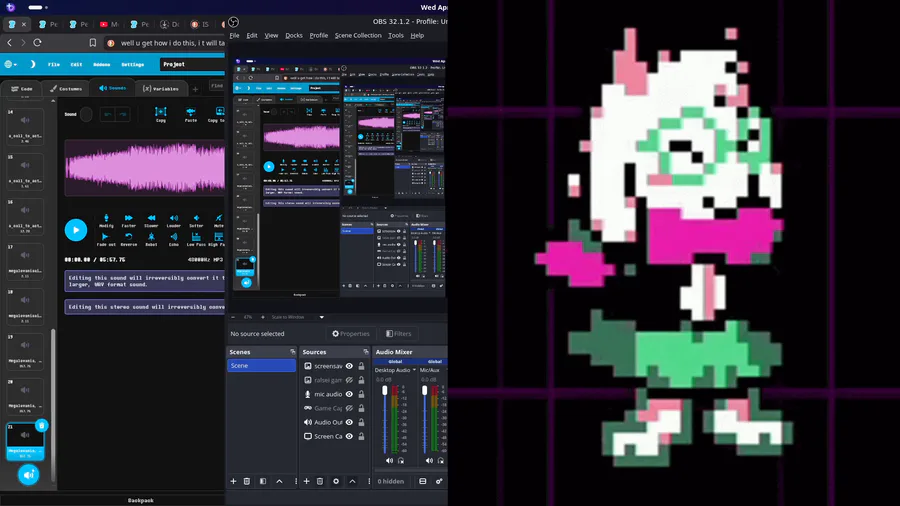The image size is (900, 506).
Task: Apply the Low Pass filter
Action: coord(196,239)
